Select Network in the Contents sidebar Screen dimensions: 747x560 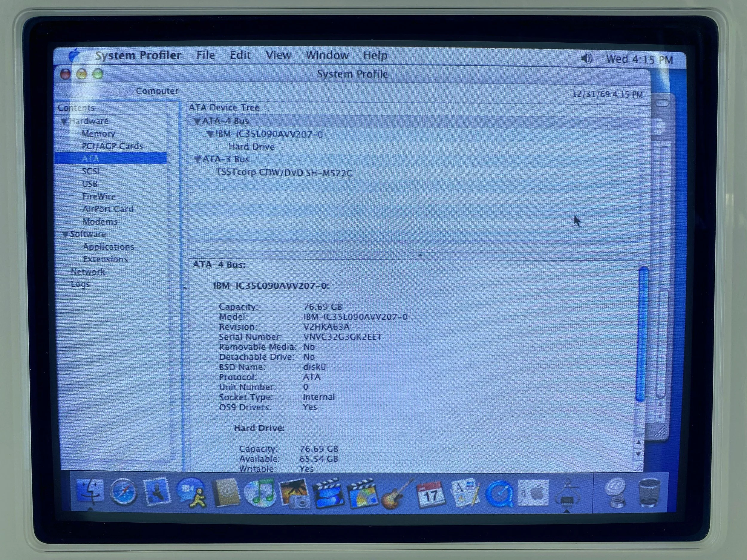[88, 272]
